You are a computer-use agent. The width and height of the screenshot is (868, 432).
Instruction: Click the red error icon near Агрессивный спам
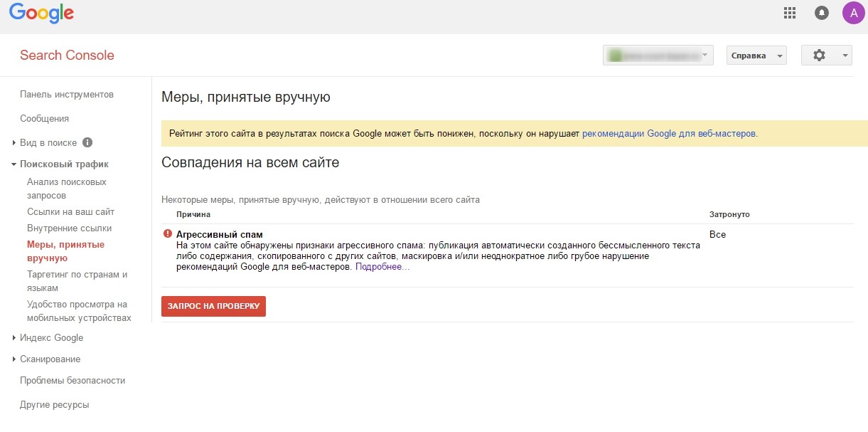pos(168,234)
